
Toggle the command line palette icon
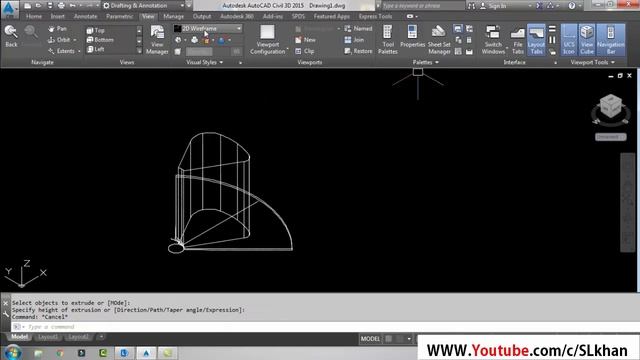[17, 327]
